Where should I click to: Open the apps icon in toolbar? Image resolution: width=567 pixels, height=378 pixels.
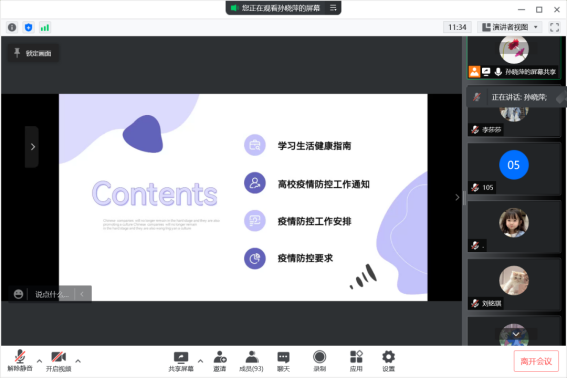[x=356, y=361]
